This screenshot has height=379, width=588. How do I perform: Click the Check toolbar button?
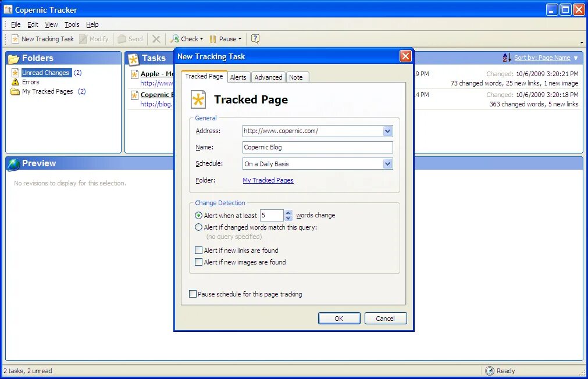184,39
